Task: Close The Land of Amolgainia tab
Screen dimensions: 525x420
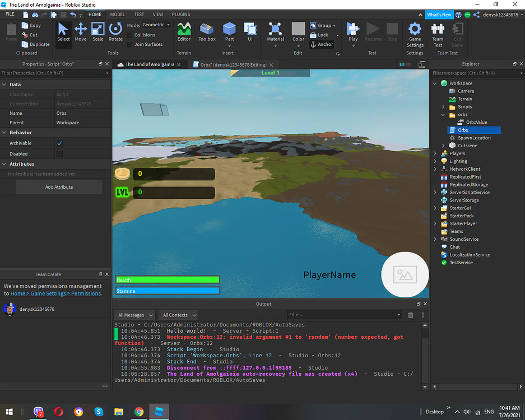Action: 179,64
